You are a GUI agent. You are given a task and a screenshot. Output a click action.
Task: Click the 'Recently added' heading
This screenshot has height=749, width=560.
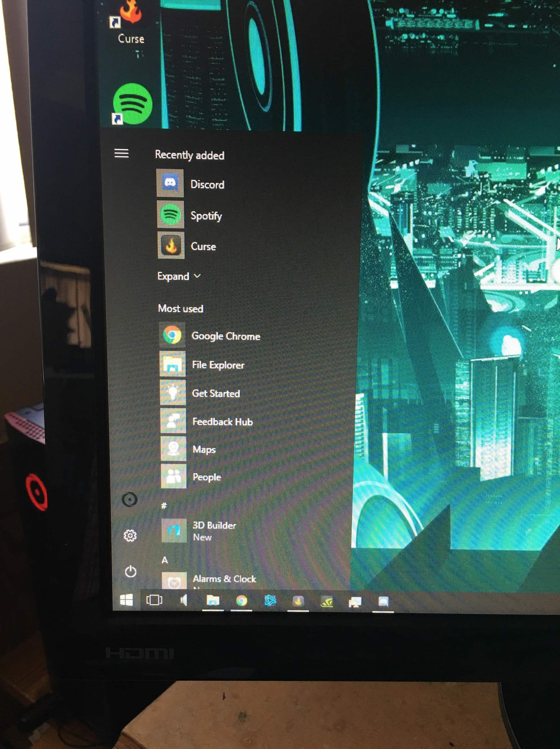(x=190, y=155)
